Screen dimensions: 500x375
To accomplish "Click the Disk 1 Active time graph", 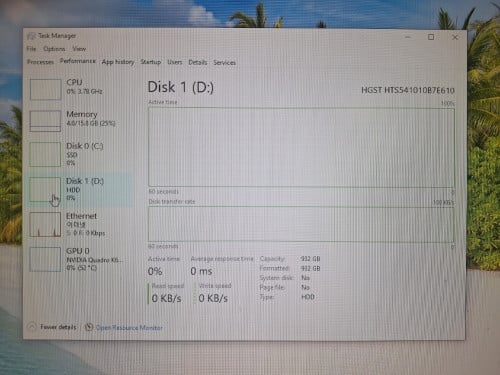I will (x=301, y=147).
